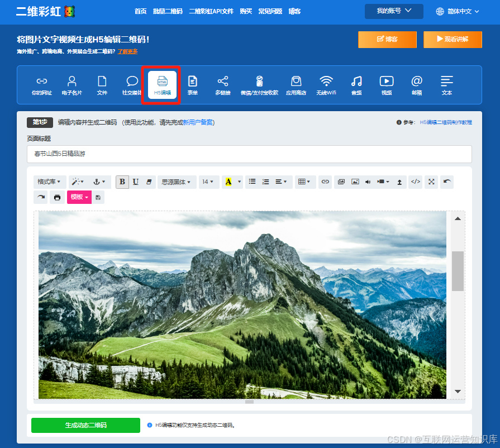Open 购买 in top navigation
Screen dimensions: 500x448
[x=246, y=12]
